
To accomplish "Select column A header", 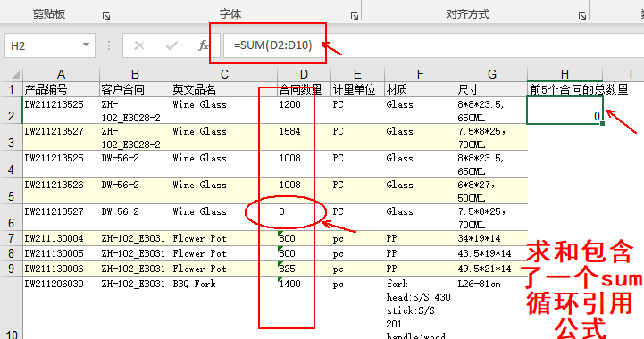I will (61, 74).
